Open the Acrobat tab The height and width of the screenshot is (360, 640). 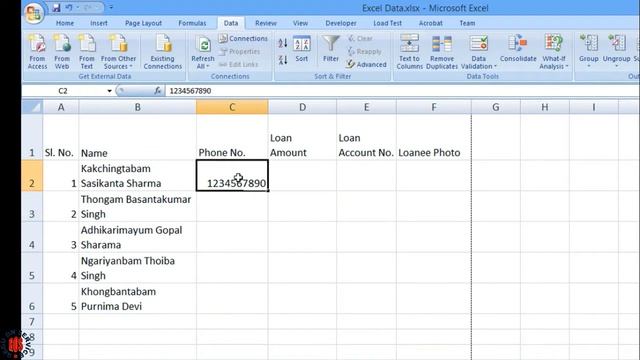coord(431,23)
